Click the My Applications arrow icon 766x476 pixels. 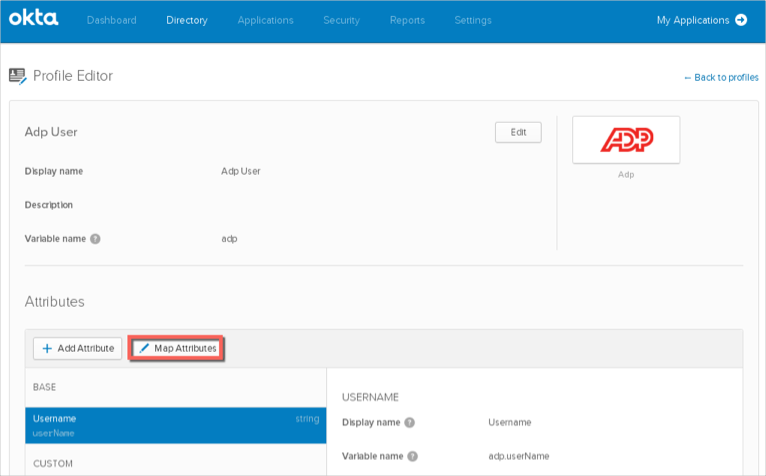click(741, 20)
